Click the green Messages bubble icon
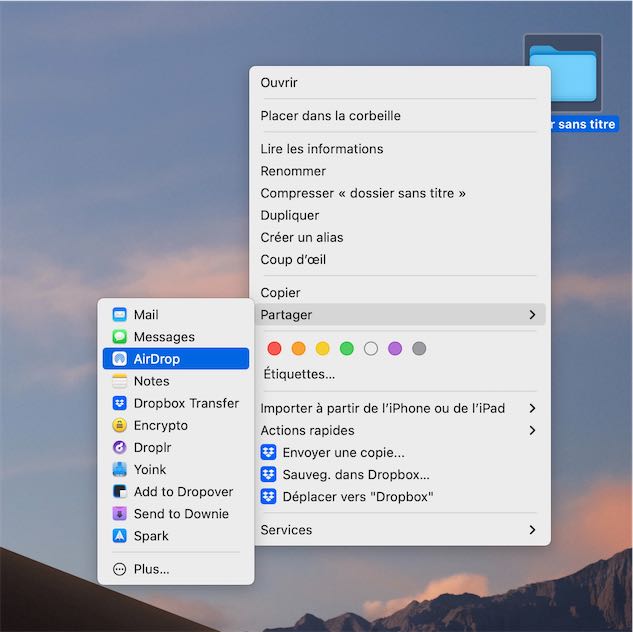 (119, 337)
